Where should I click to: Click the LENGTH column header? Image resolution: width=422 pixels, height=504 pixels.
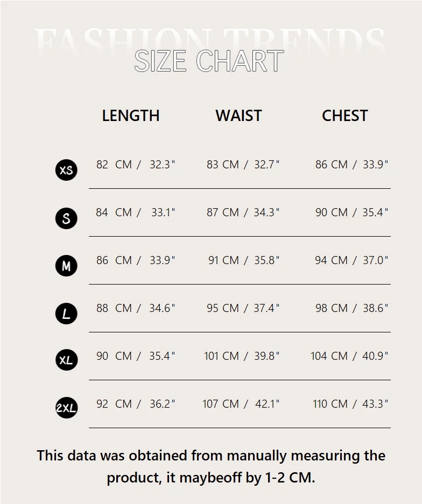pyautogui.click(x=131, y=116)
